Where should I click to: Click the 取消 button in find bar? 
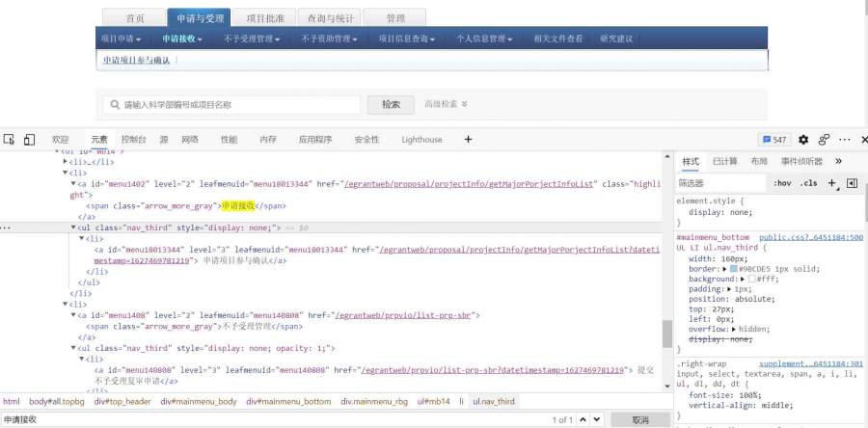coord(638,419)
